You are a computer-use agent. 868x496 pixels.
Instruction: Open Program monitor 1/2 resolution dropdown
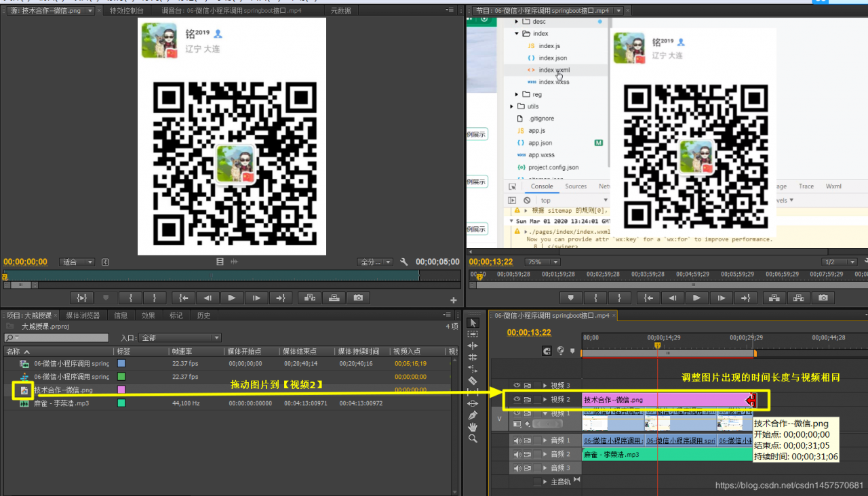pyautogui.click(x=840, y=262)
